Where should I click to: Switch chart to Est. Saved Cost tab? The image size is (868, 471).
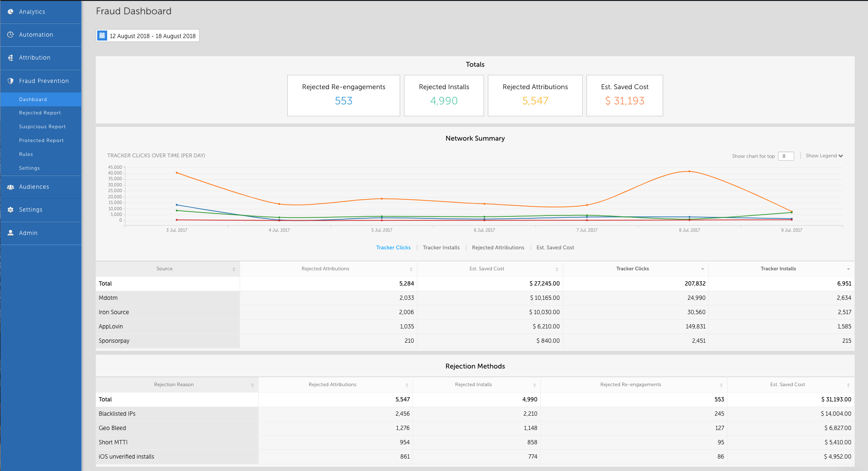point(555,248)
